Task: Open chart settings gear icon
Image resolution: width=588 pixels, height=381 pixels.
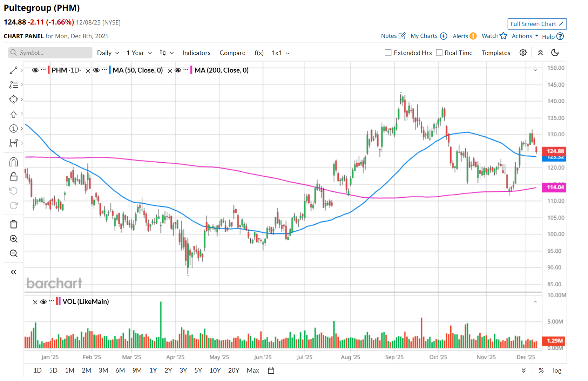Action: 523,53
